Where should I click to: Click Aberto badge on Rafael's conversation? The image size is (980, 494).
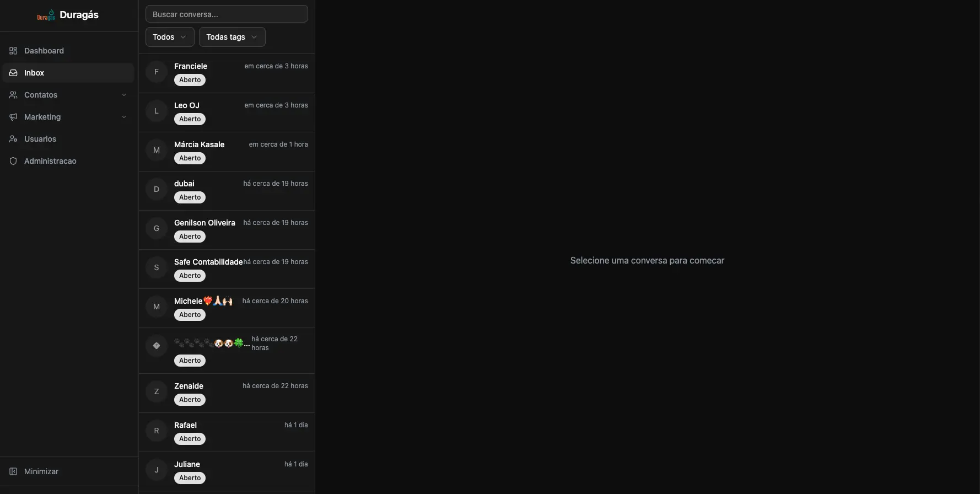[x=190, y=439]
